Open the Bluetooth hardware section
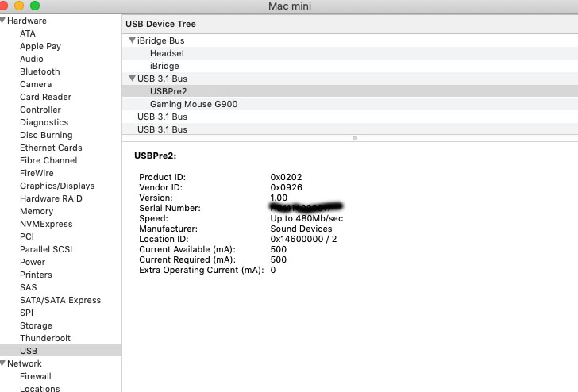 [x=40, y=71]
